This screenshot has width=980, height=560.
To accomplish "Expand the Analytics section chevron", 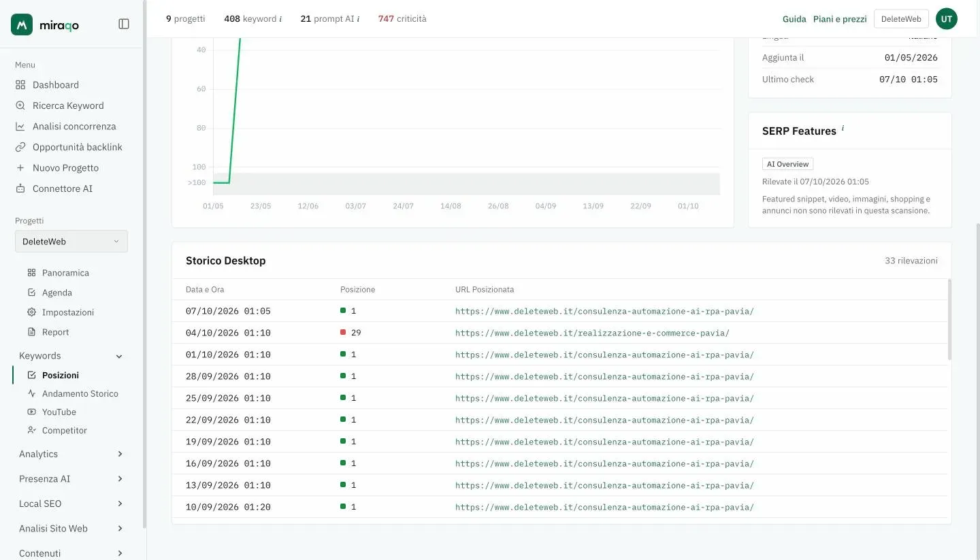I will coord(120,454).
